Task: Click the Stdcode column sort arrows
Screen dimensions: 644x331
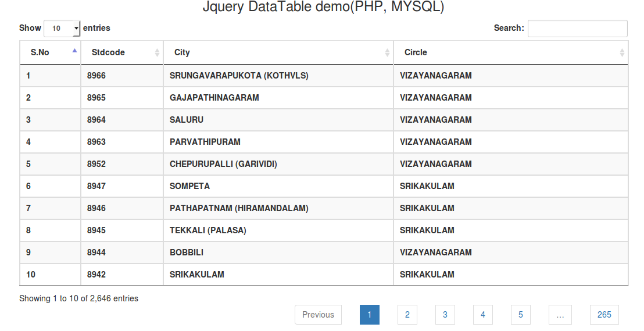Action: [x=157, y=52]
